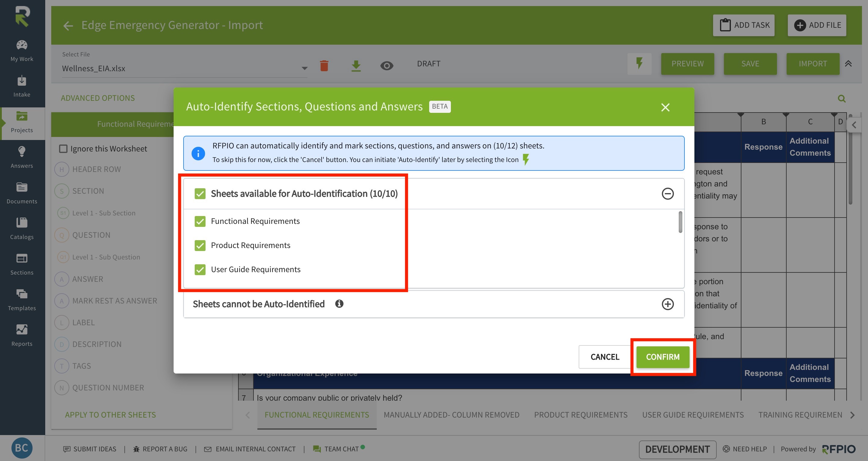Delete the selected file with trash icon
This screenshot has width=868, height=461.
click(x=324, y=65)
